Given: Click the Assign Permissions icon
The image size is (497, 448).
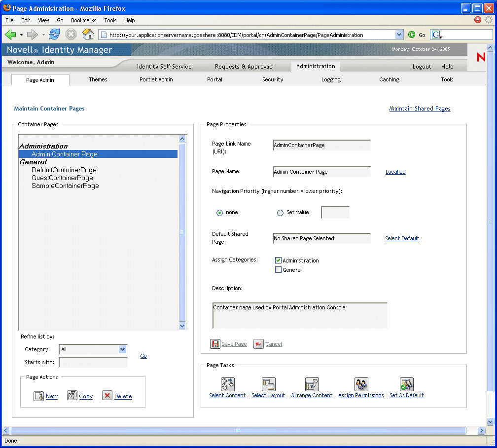Looking at the screenshot, I should pyautogui.click(x=361, y=384).
